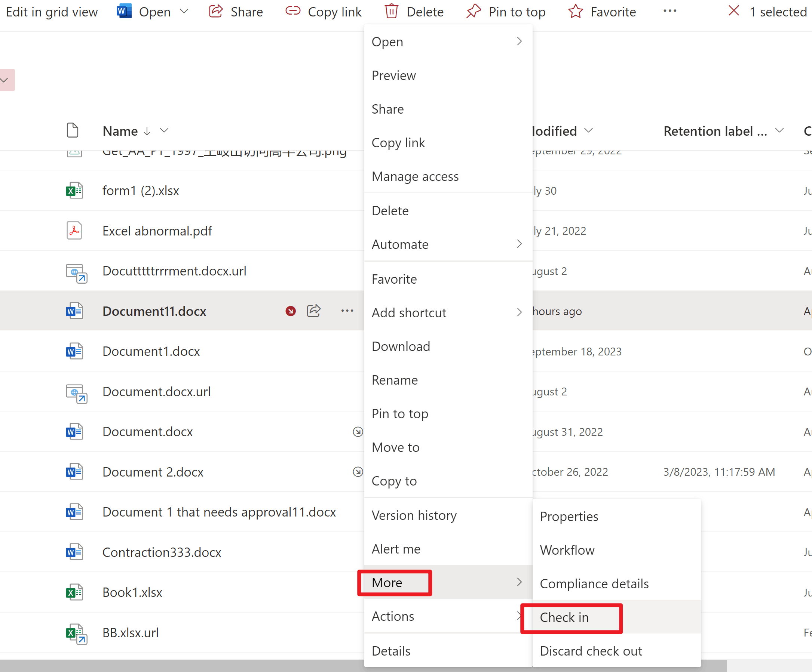Click the Favorite star icon
812x672 pixels.
tap(575, 12)
